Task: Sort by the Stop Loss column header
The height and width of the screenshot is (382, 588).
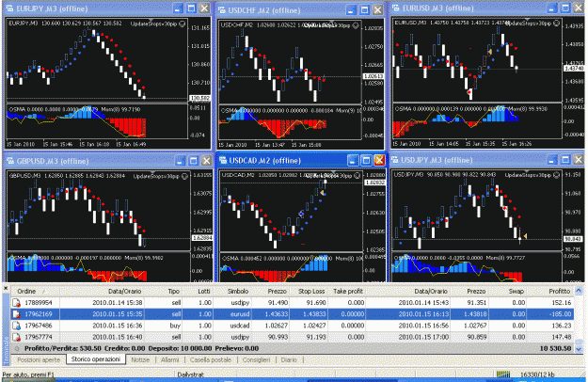Action: [x=310, y=291]
